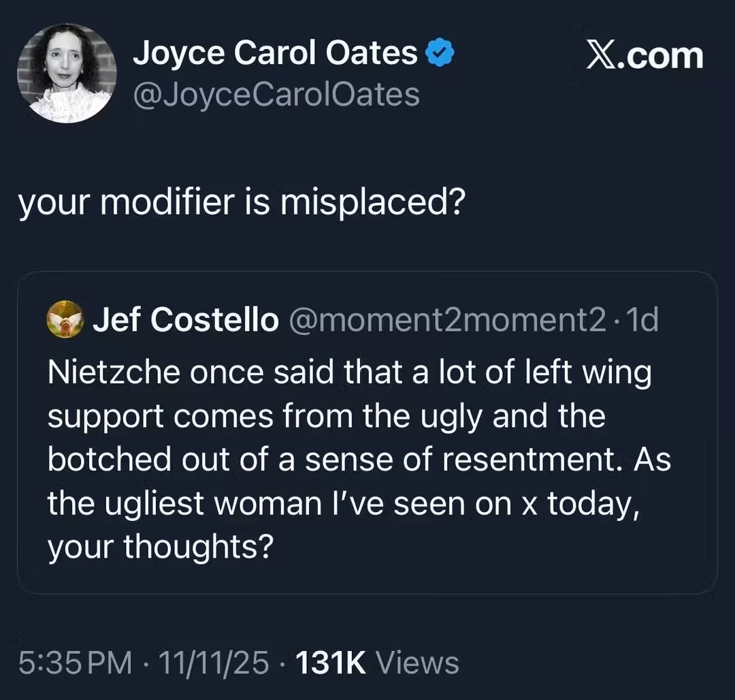735x700 pixels.
Task: Click the word "resentment." in the quoted tweet
Action: pyautogui.click(x=534, y=460)
